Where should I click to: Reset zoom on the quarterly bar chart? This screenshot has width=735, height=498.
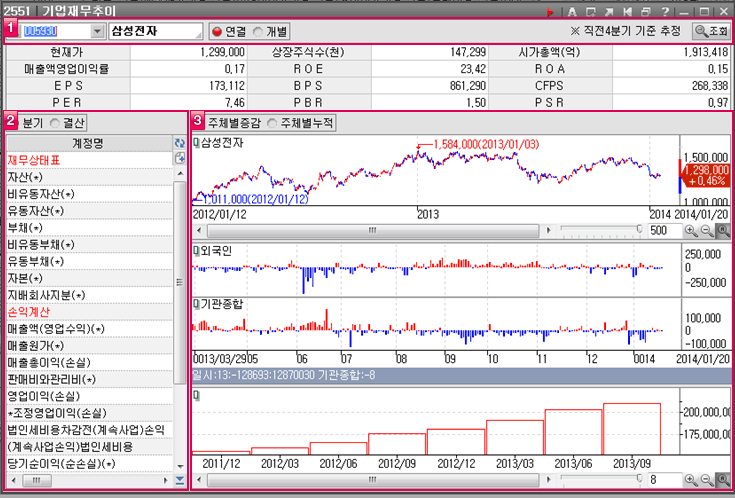[723, 480]
